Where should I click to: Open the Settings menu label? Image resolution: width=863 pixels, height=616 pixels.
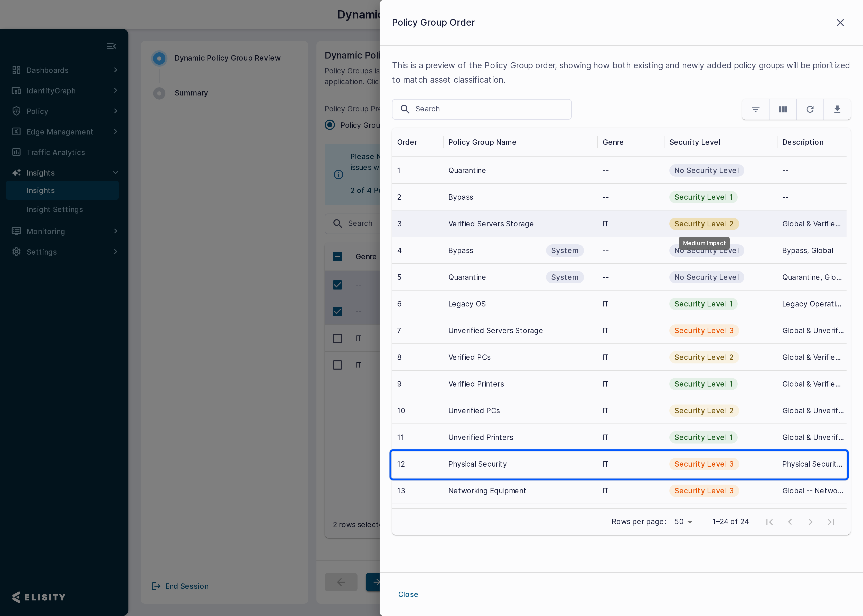click(x=42, y=252)
